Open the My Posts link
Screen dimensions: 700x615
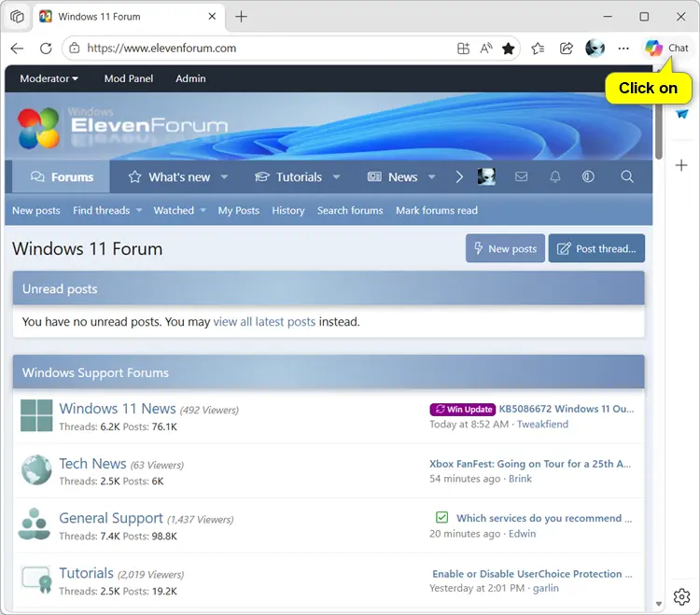point(239,211)
